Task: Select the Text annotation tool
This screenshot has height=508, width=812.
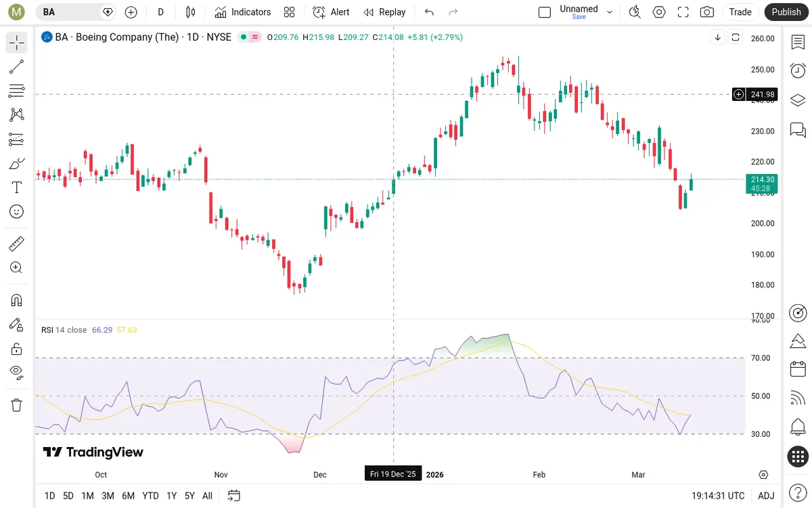Action: point(17,188)
